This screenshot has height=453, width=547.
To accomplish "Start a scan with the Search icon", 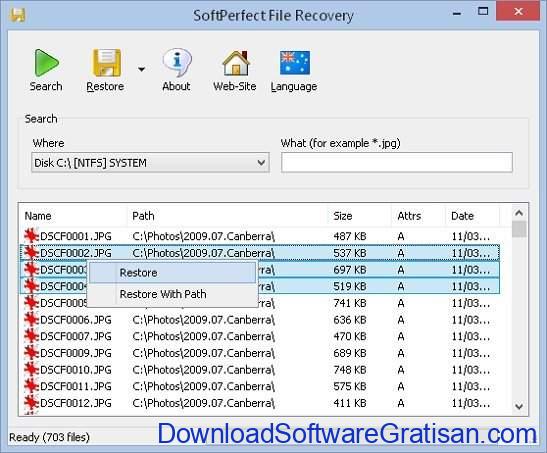I will point(46,63).
